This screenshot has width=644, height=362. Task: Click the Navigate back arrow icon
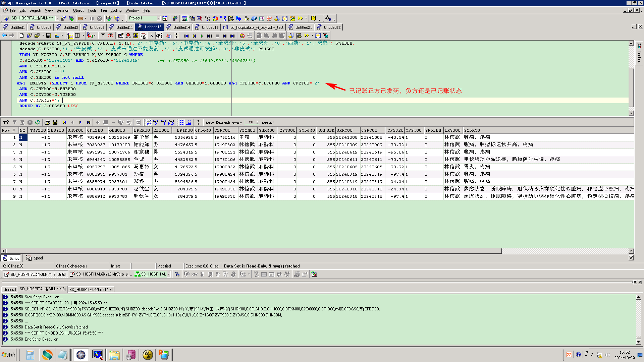pyautogui.click(x=4, y=36)
